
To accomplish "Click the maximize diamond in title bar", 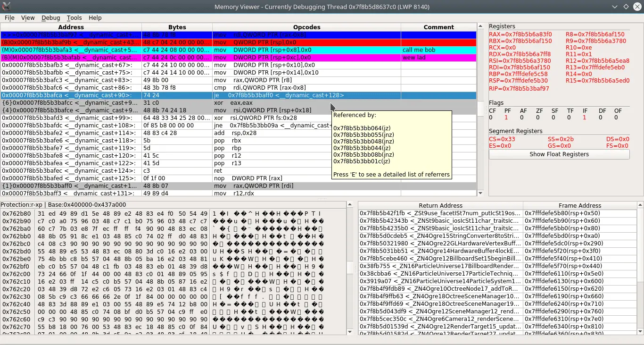I will [x=626, y=7].
